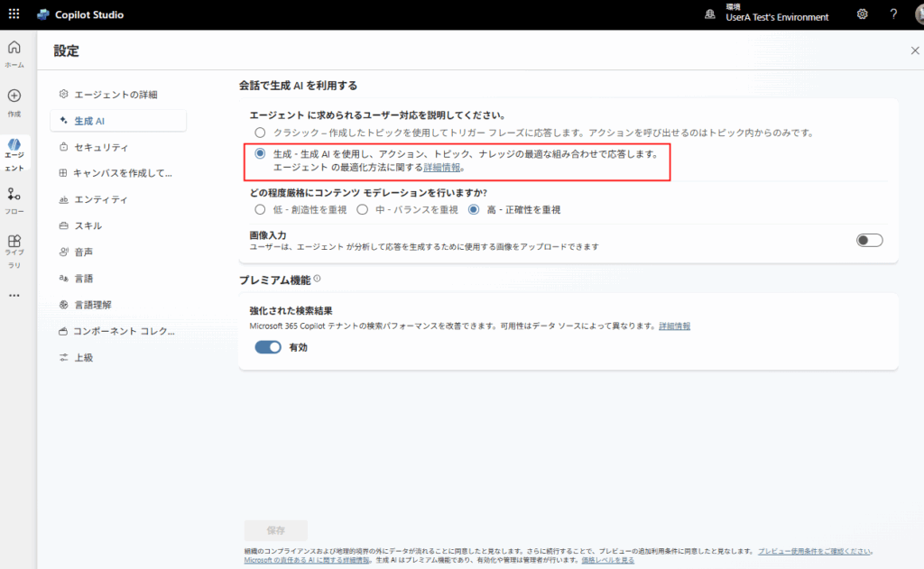The image size is (924, 569).
Task: Click the grid icon next to キャンバスを作成して
Action: click(x=63, y=172)
